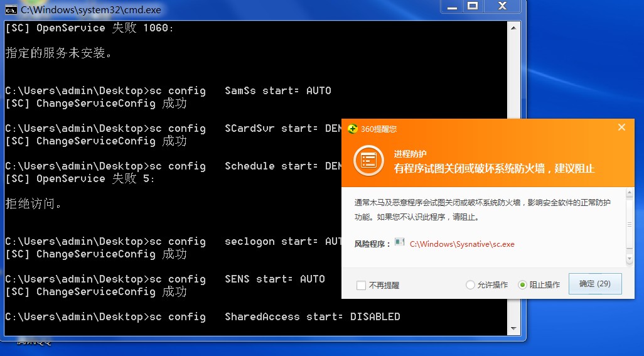This screenshot has height=356, width=644.
Task: Check the 不再提醒 checkbox
Action: pyautogui.click(x=361, y=286)
